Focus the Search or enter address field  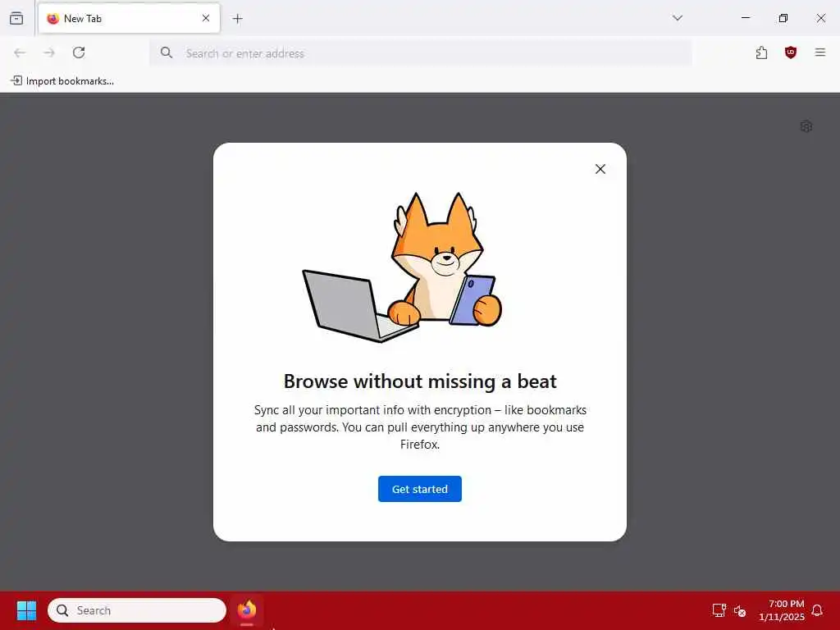[421, 53]
